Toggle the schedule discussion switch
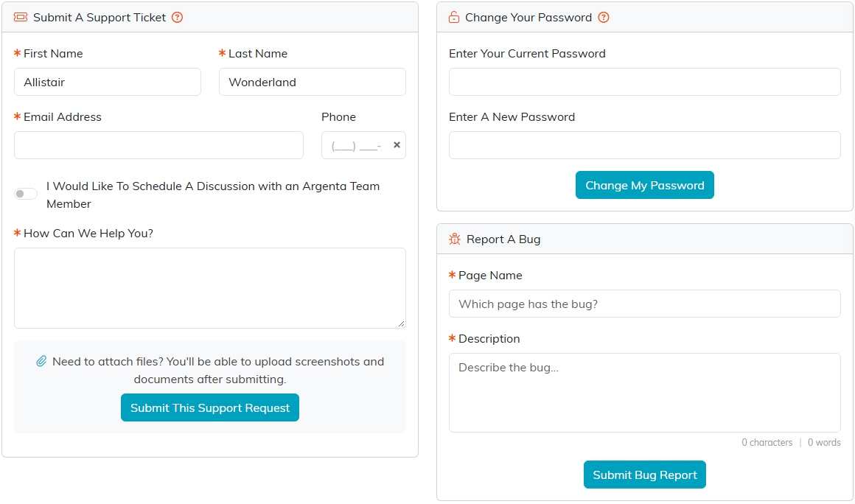This screenshot has height=504, width=855. pos(26,194)
